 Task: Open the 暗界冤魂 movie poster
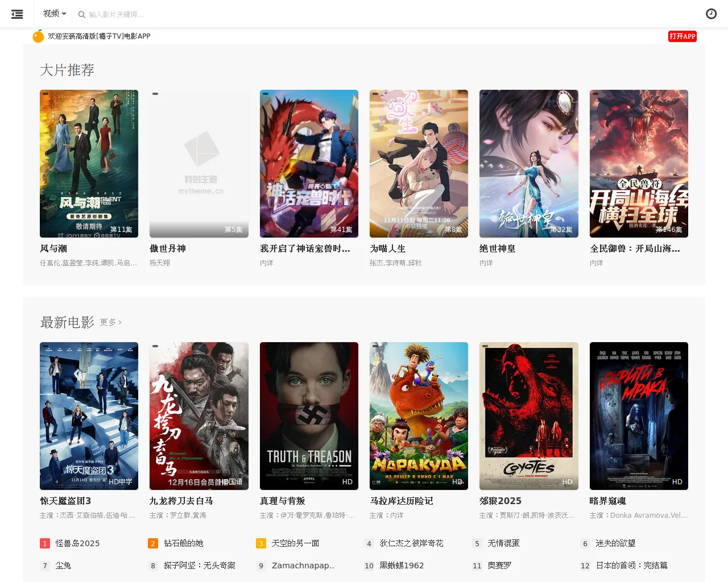tap(639, 416)
